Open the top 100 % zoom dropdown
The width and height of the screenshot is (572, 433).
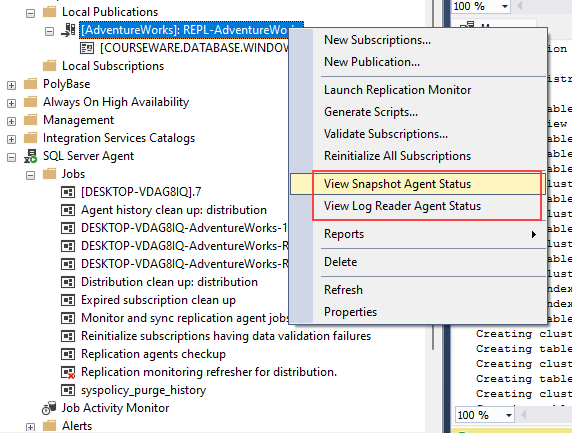505,6
